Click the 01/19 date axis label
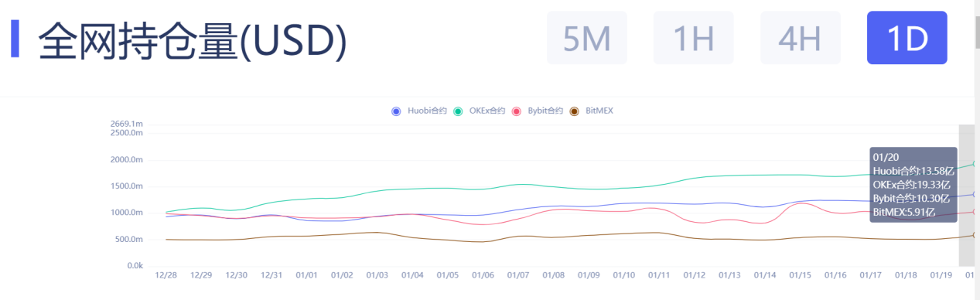The height and width of the screenshot is (300, 980). [941, 275]
